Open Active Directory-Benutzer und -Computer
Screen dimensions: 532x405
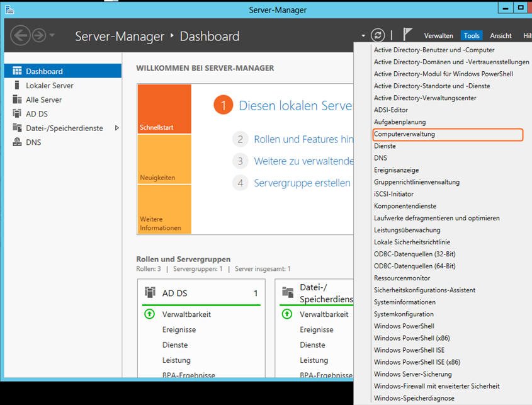pyautogui.click(x=434, y=50)
